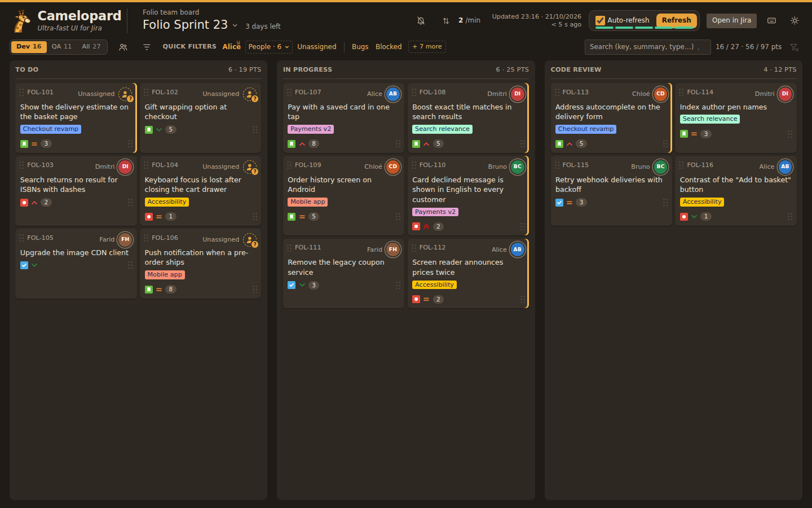Click the Refresh button
Image resolution: width=812 pixels, height=508 pixels.
point(676,20)
